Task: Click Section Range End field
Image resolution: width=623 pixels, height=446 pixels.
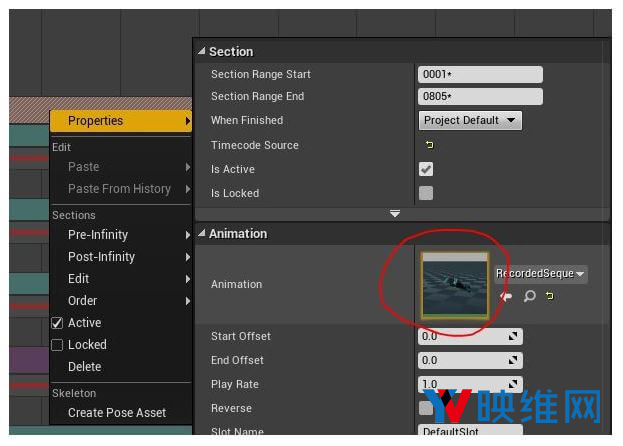Action: (480, 97)
